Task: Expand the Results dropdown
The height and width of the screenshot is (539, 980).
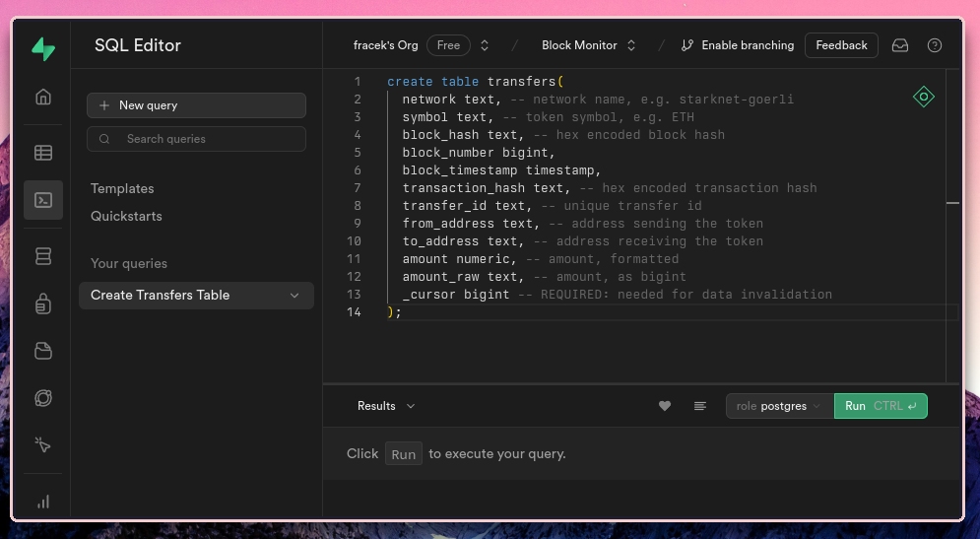Action: coord(386,406)
